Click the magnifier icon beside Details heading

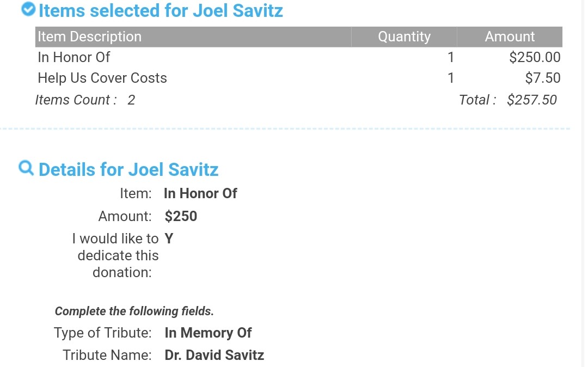tap(26, 168)
